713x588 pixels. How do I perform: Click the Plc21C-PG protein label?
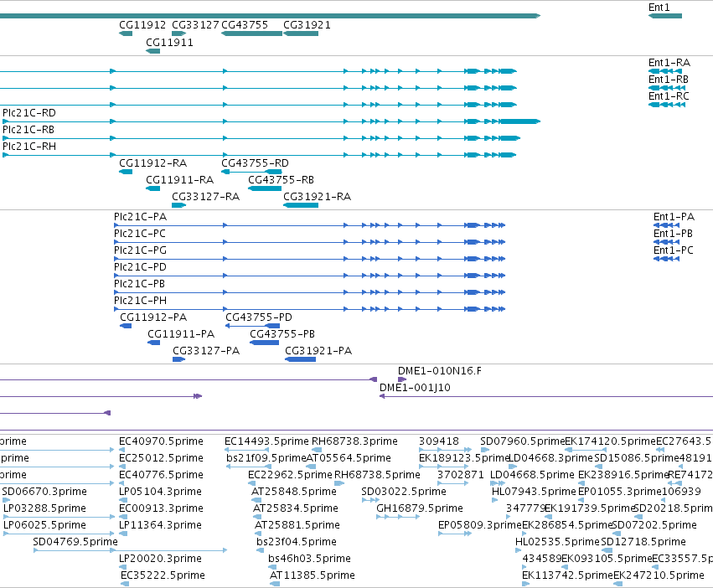coord(141,250)
